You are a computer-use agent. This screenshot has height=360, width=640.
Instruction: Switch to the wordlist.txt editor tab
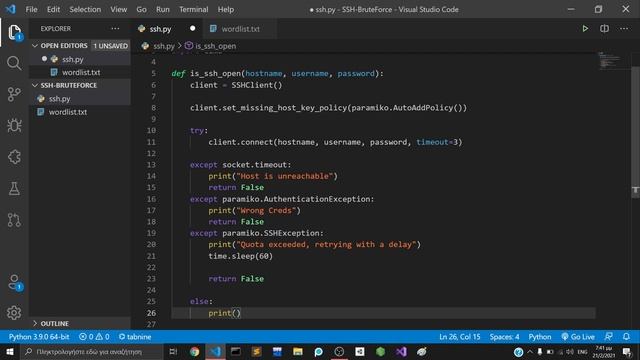tap(240, 29)
